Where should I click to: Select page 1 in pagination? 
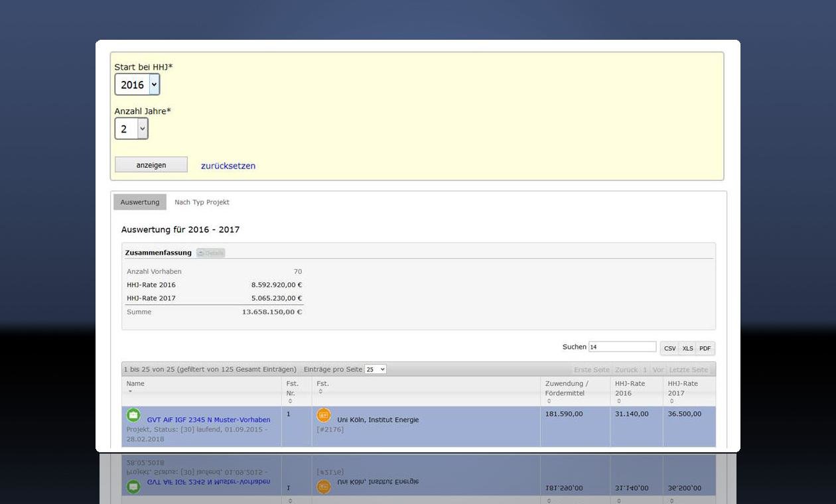click(645, 370)
